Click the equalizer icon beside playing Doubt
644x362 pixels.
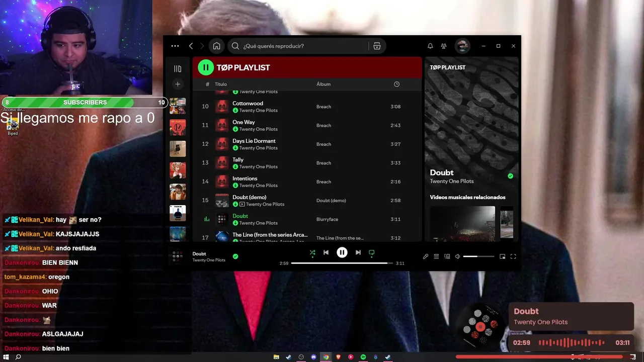click(x=206, y=219)
